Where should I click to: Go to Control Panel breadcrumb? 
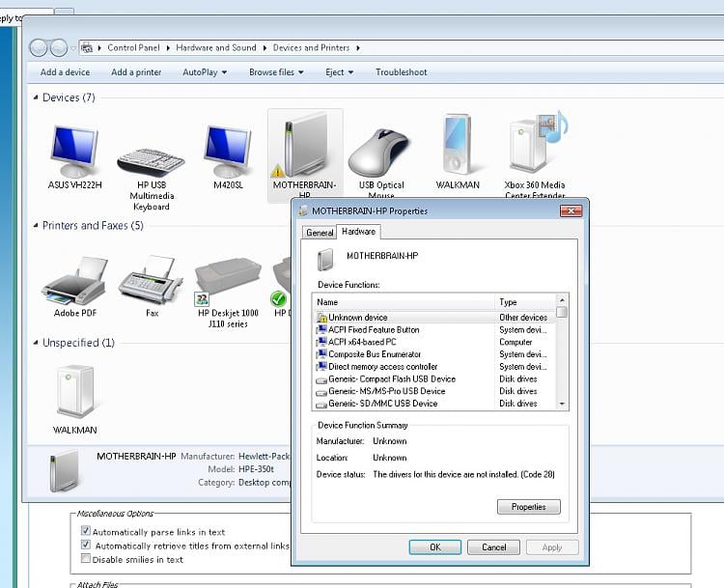tap(133, 47)
